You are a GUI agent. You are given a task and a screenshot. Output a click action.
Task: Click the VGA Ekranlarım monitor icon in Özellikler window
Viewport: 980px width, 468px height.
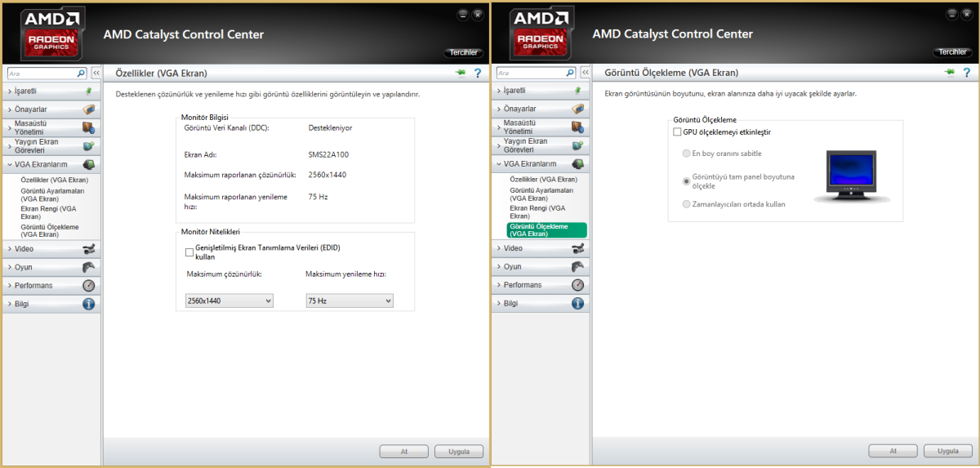tap(89, 164)
